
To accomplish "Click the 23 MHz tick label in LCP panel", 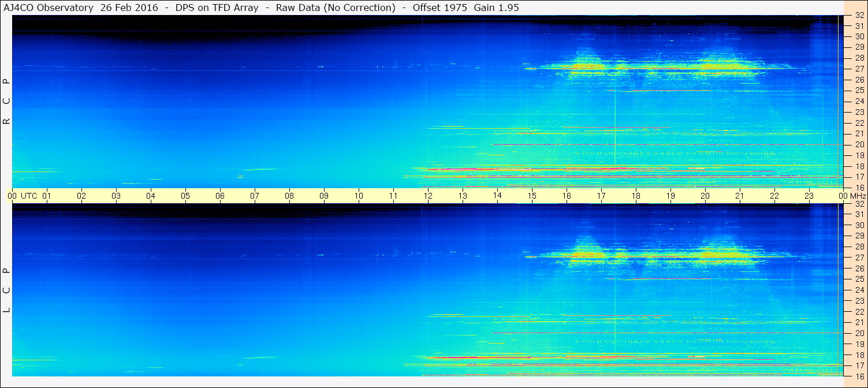I will point(859,301).
